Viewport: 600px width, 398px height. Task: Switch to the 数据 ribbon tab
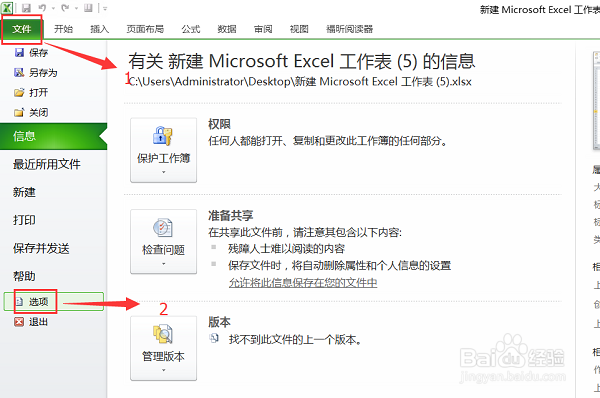227,29
